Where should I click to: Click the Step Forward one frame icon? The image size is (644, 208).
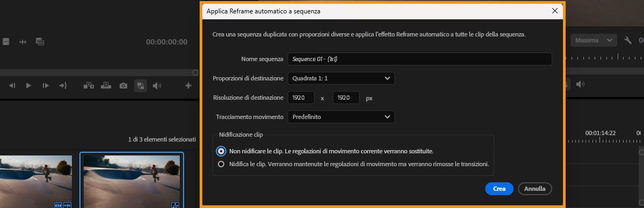tap(46, 85)
